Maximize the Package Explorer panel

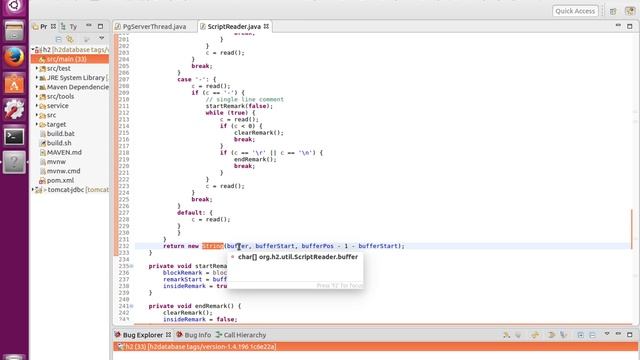[100, 26]
